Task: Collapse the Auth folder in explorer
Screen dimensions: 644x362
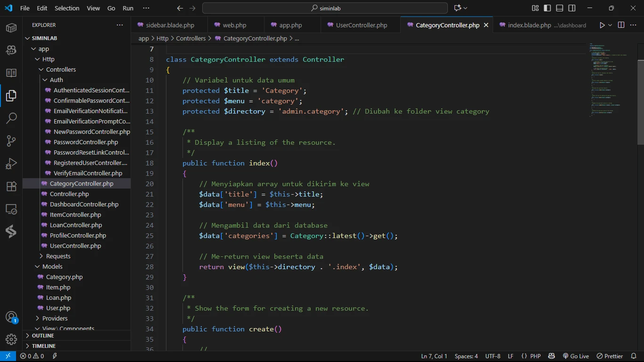Action: (x=56, y=80)
